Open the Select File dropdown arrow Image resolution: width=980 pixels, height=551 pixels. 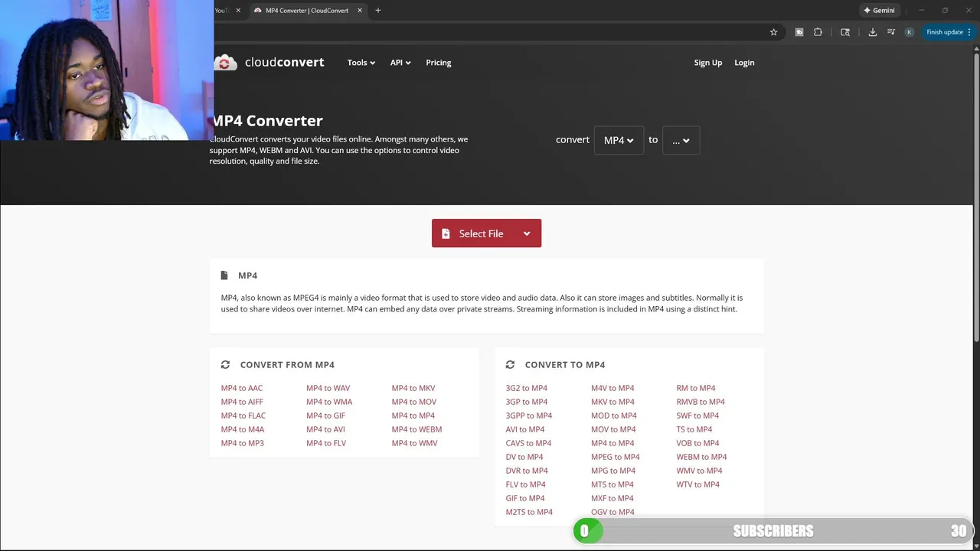527,233
